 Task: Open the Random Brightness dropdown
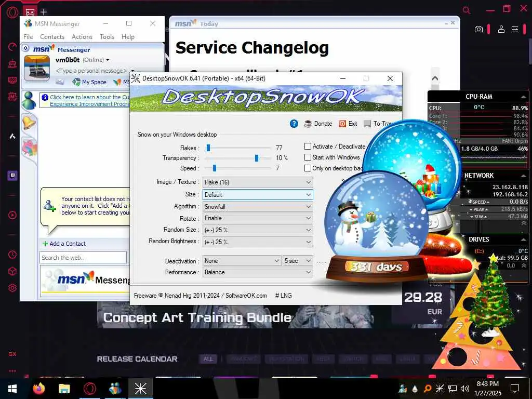[x=258, y=242]
